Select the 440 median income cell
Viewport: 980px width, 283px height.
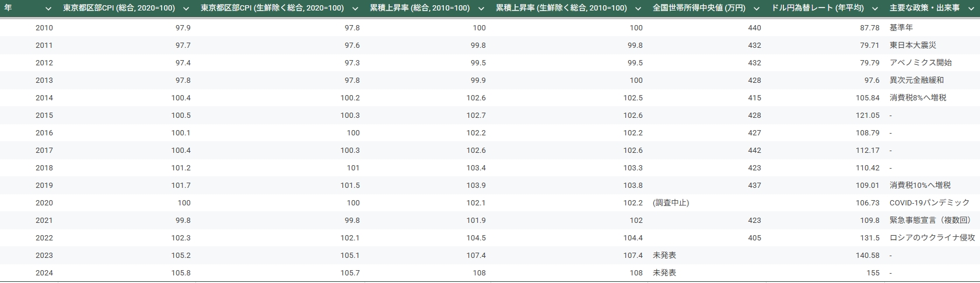(754, 28)
